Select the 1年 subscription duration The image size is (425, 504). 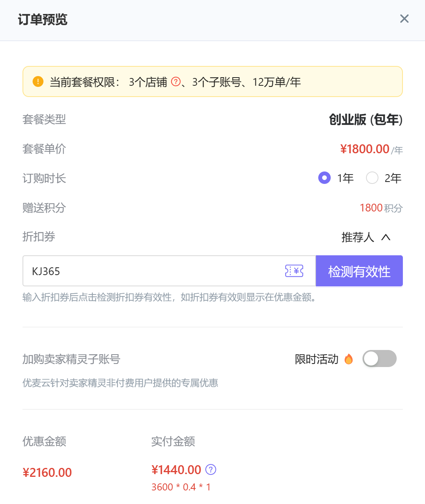click(x=324, y=178)
